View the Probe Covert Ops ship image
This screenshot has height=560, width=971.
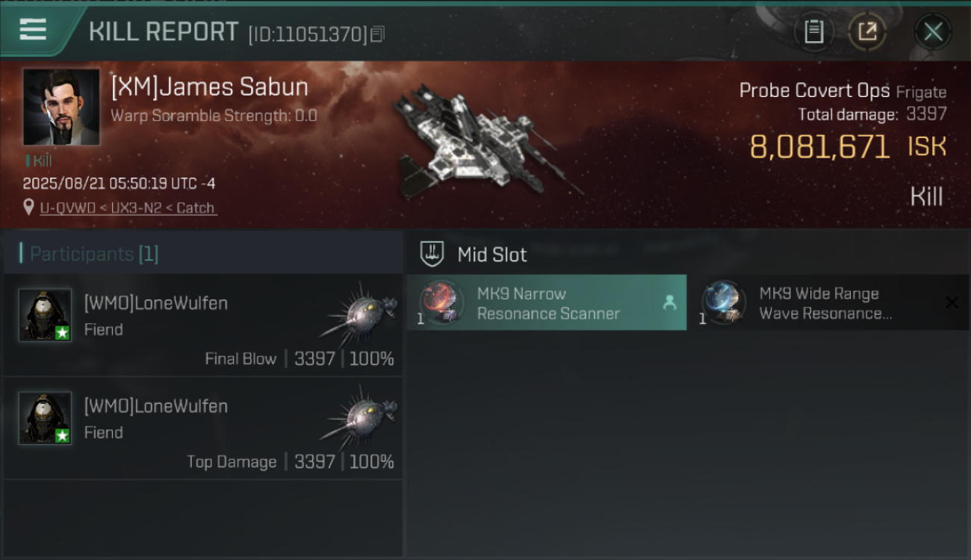[x=485, y=140]
